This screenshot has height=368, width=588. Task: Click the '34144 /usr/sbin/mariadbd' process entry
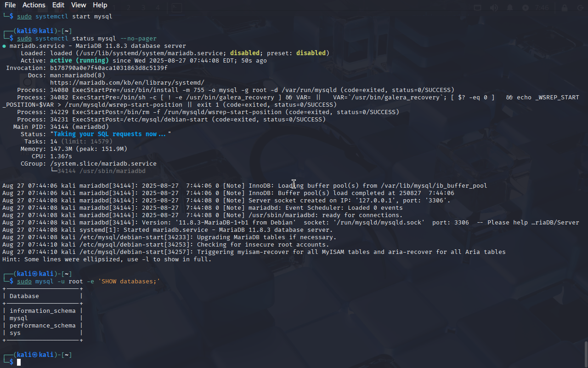pos(102,171)
